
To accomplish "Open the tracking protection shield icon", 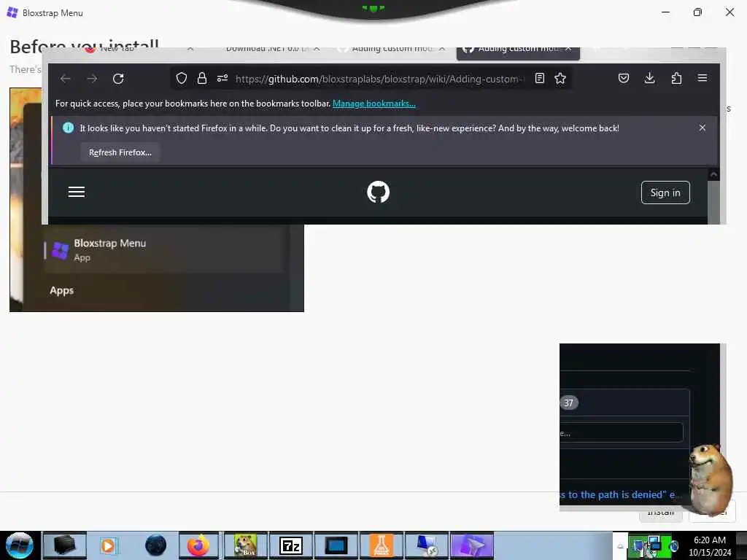I will coord(182,78).
